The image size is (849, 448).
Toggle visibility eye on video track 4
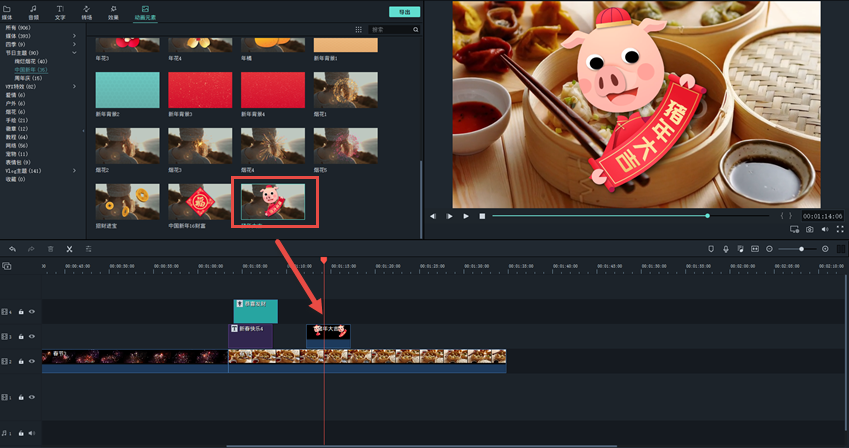(32, 311)
